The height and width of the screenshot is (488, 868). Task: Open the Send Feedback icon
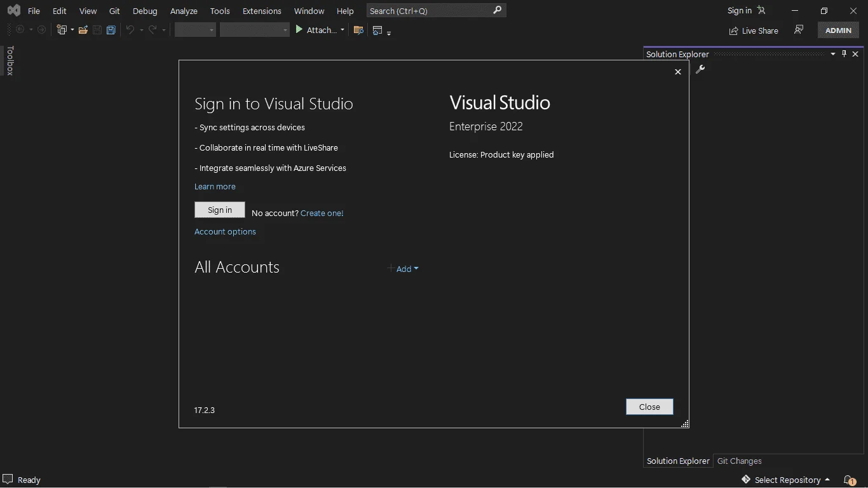(x=799, y=30)
